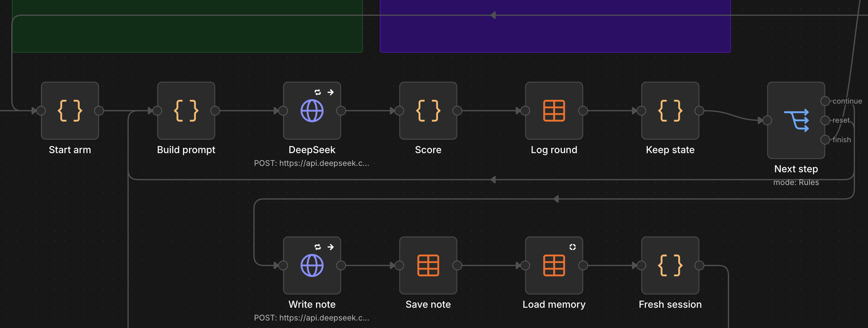Click the continue output port of Next step
This screenshot has width=868, height=328.
click(x=825, y=101)
